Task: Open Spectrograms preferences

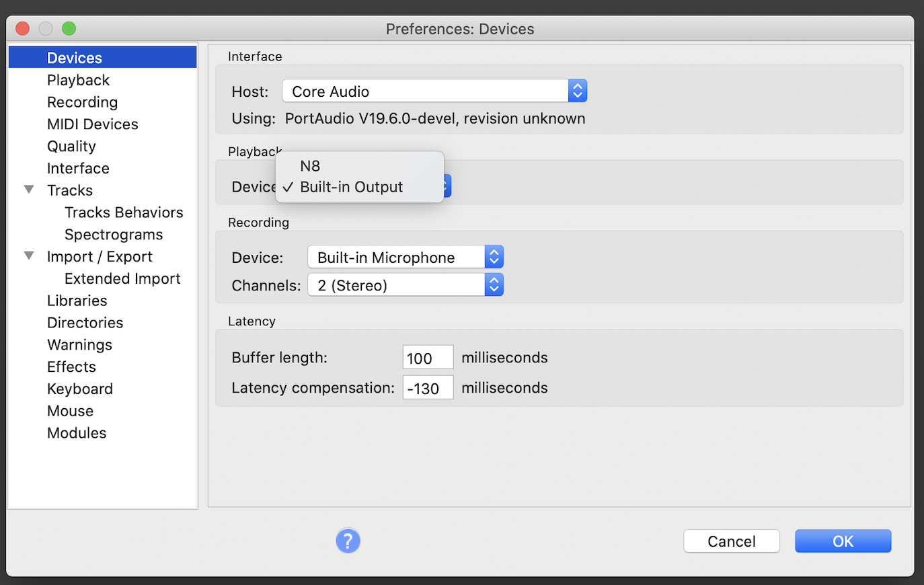Action: (x=114, y=235)
